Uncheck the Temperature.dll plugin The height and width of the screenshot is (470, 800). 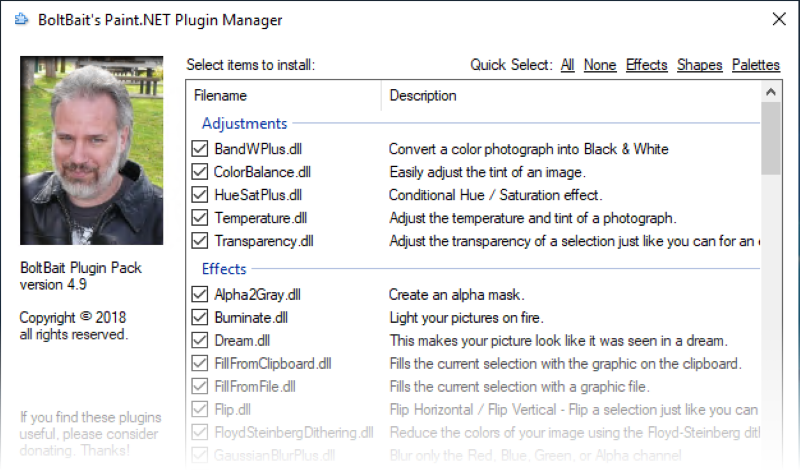click(x=199, y=218)
